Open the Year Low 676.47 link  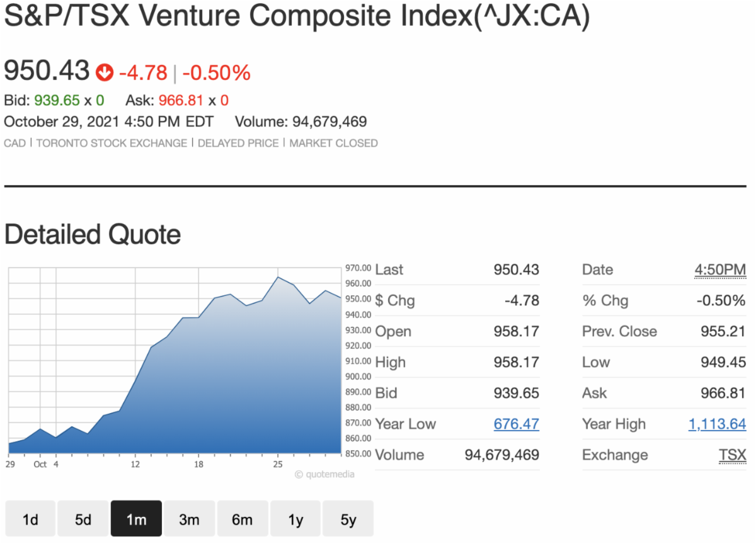tap(516, 424)
